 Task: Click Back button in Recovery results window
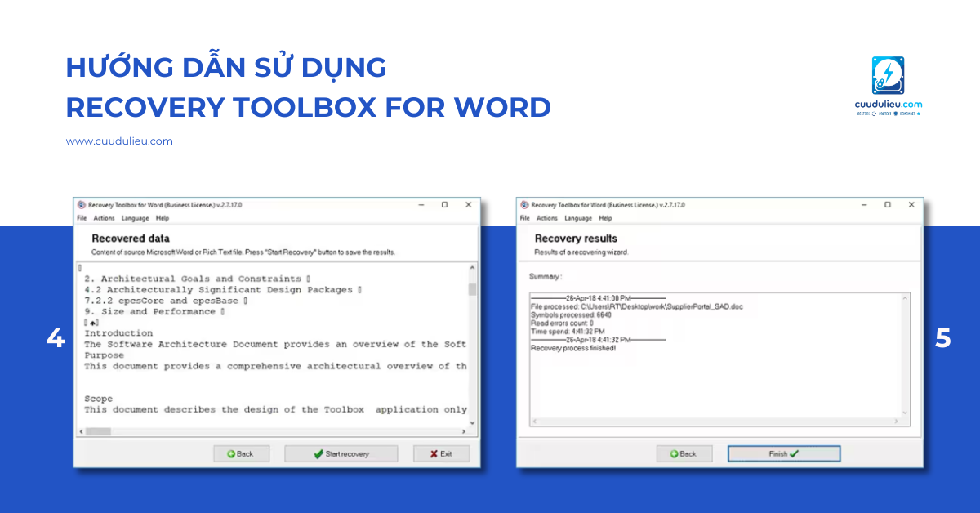coord(684,453)
